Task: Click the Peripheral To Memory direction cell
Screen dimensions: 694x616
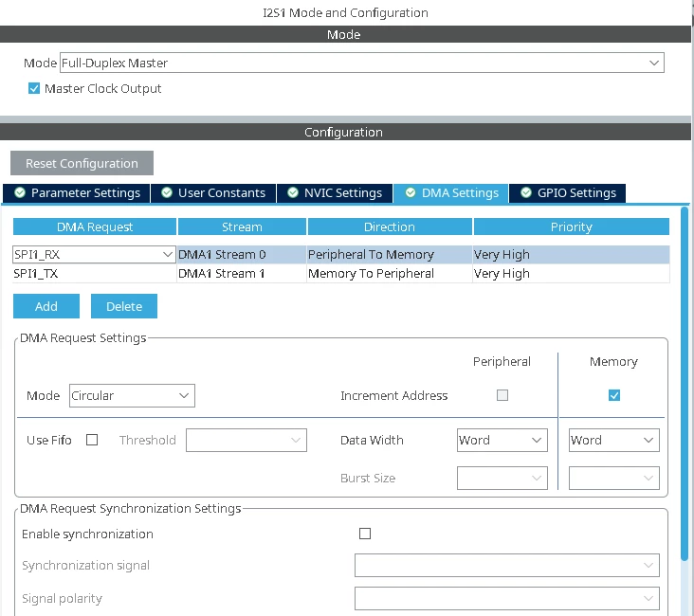Action: click(390, 254)
